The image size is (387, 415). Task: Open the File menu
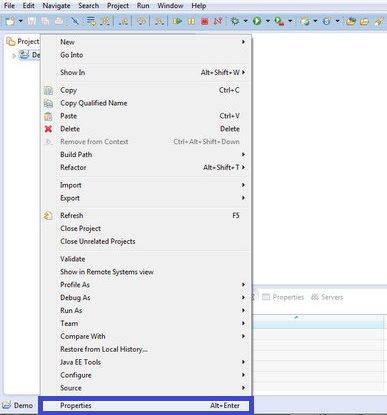tap(9, 6)
